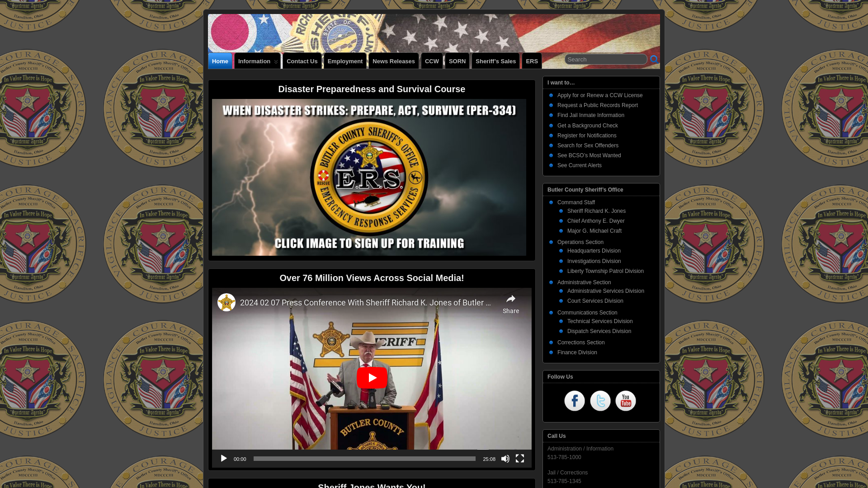868x488 pixels.
Task: Open the YouTube icon under Follow Us
Action: 626,401
